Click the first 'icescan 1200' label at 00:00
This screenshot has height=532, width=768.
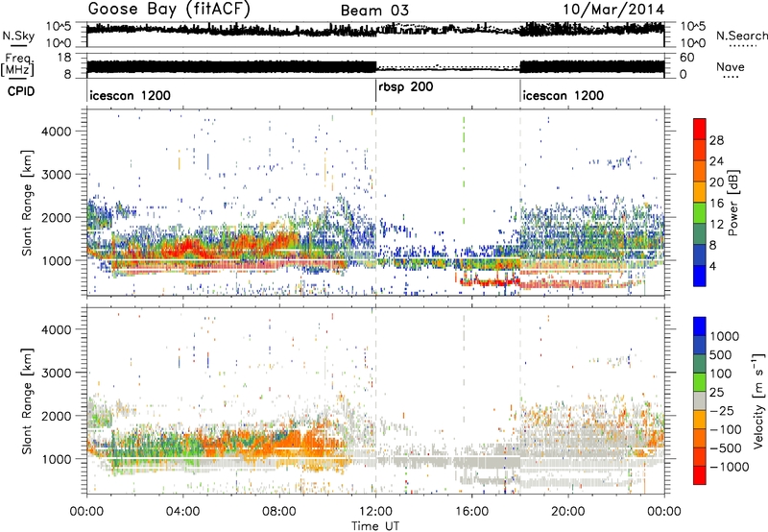click(130, 95)
